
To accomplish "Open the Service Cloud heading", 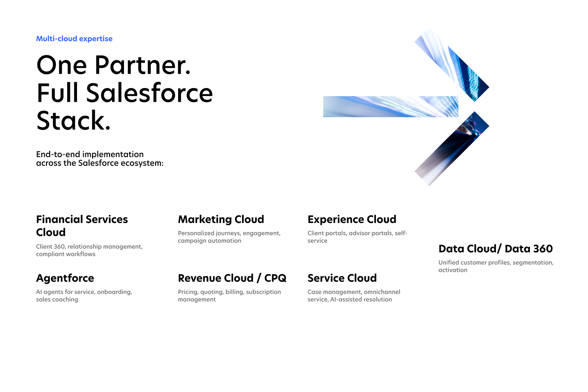I will [342, 278].
